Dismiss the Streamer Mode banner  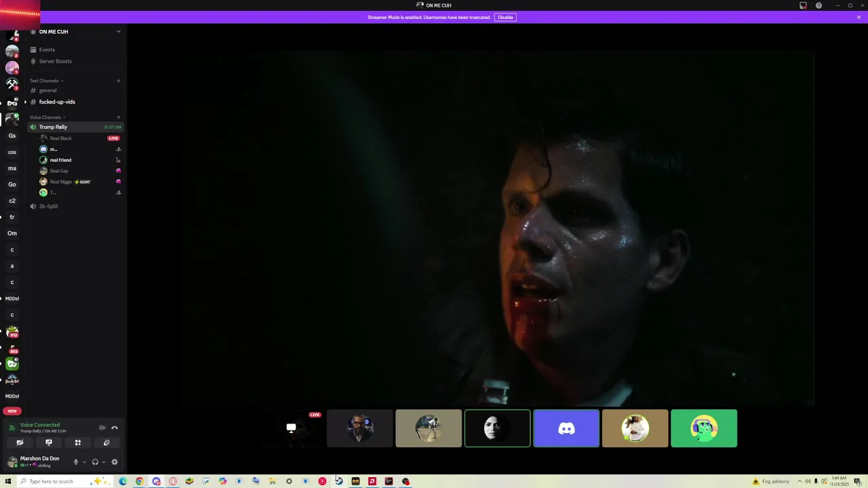(x=859, y=17)
